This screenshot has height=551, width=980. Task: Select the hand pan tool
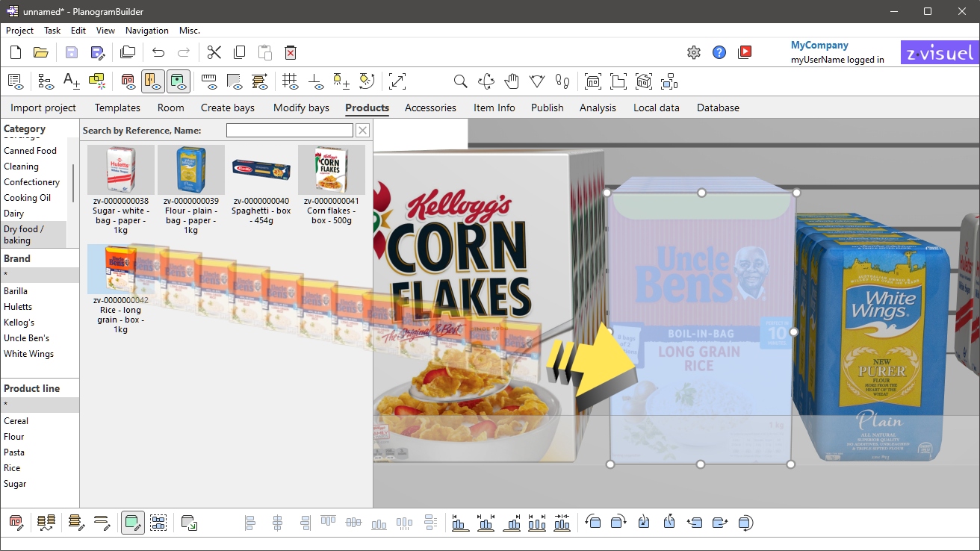512,81
